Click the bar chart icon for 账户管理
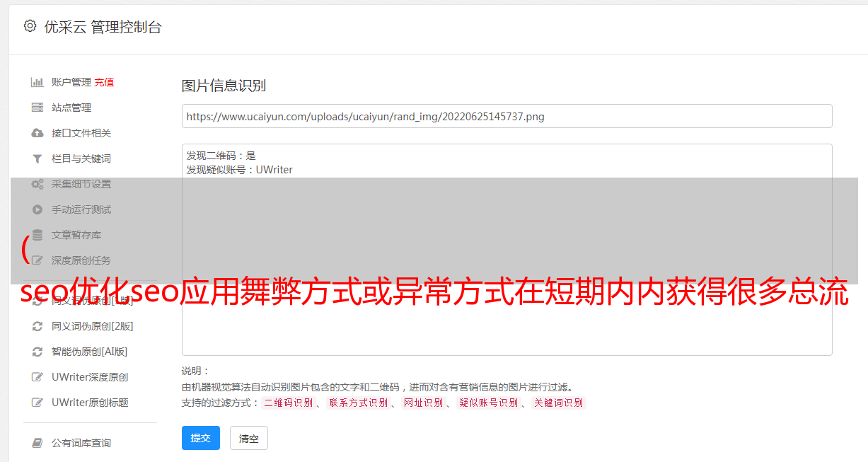 click(37, 82)
